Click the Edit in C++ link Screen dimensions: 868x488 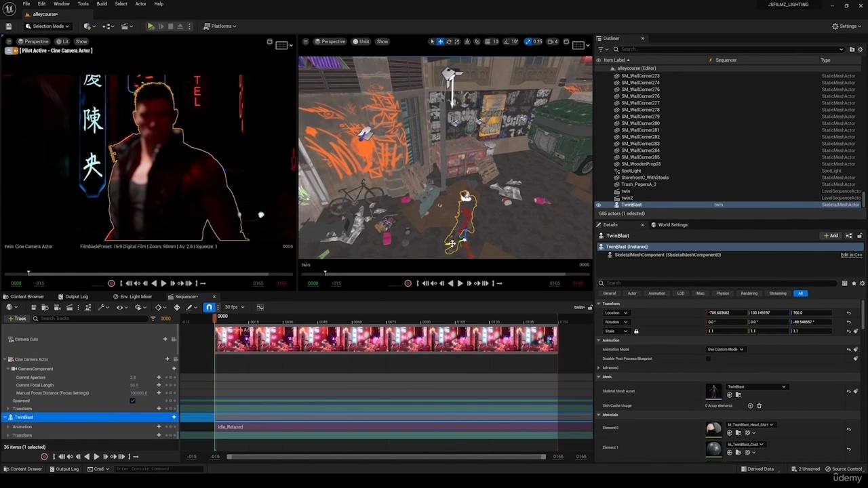[x=851, y=255]
